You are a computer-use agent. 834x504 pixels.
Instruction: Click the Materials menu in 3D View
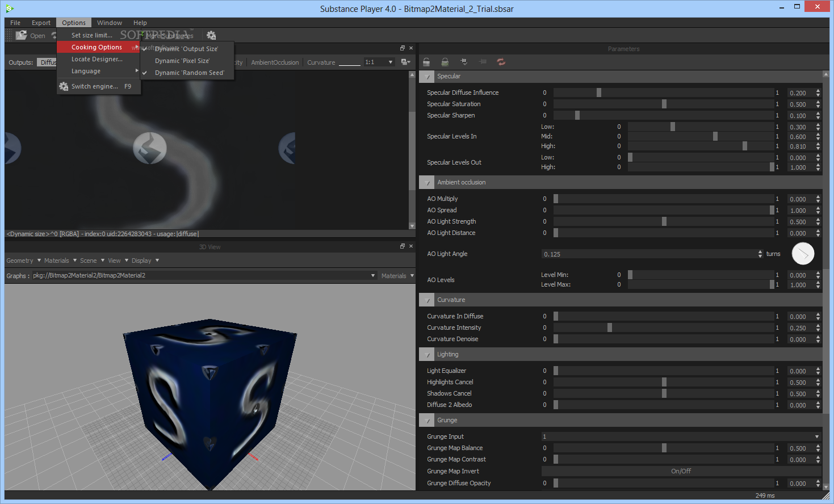pyautogui.click(x=60, y=261)
